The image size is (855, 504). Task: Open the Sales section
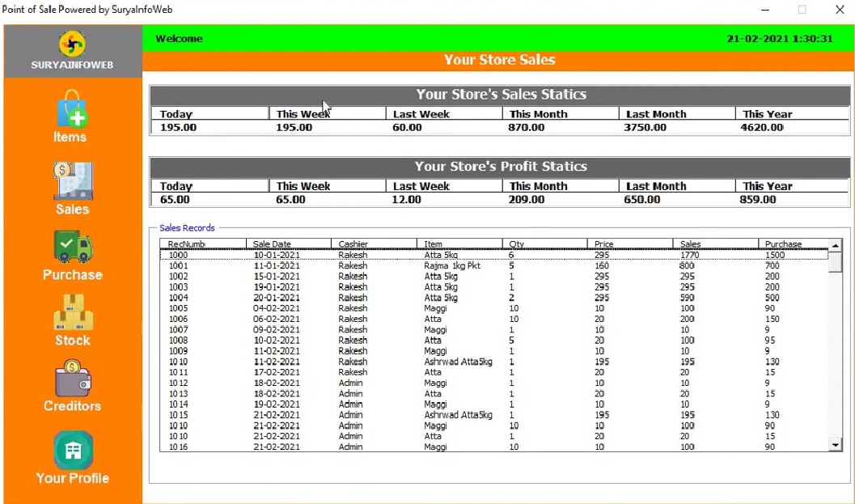[71, 188]
